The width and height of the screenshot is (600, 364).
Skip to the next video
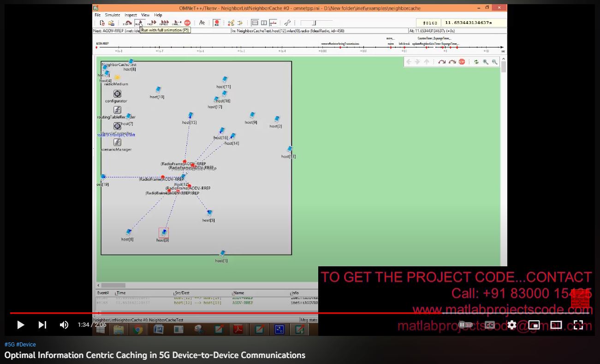coord(42,325)
